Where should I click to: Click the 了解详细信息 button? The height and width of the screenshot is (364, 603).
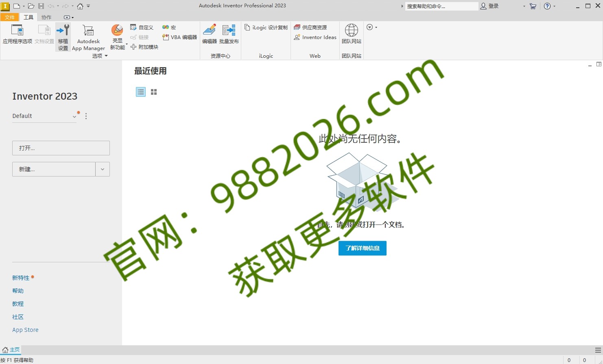362,248
